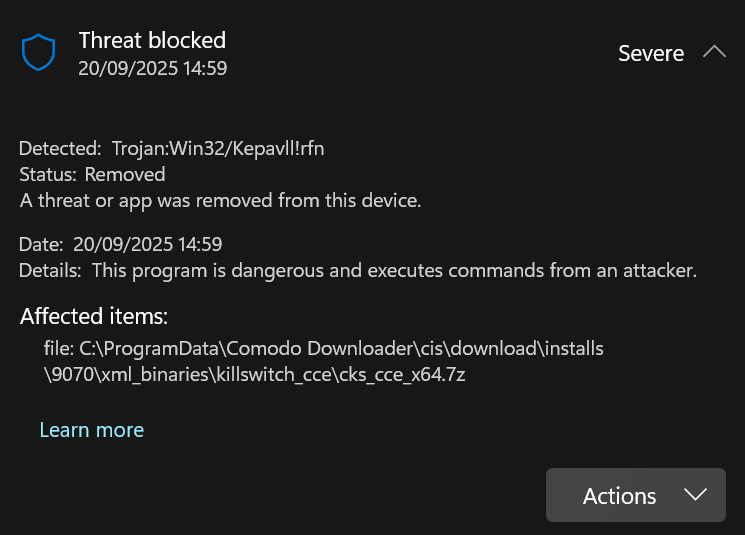Click the Status: field label
Image resolution: width=745 pixels, height=535 pixels.
pyautogui.click(x=48, y=174)
